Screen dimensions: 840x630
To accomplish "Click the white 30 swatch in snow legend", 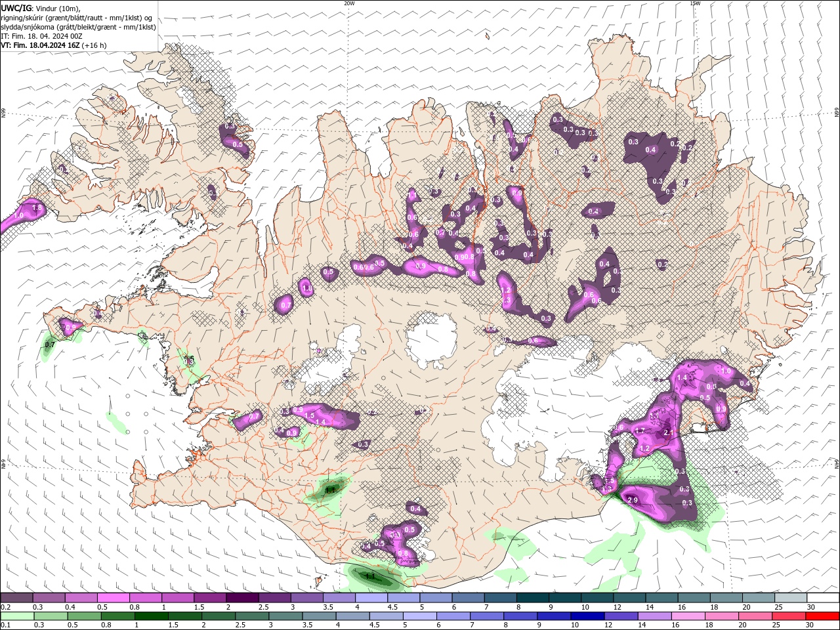I will point(823,598).
